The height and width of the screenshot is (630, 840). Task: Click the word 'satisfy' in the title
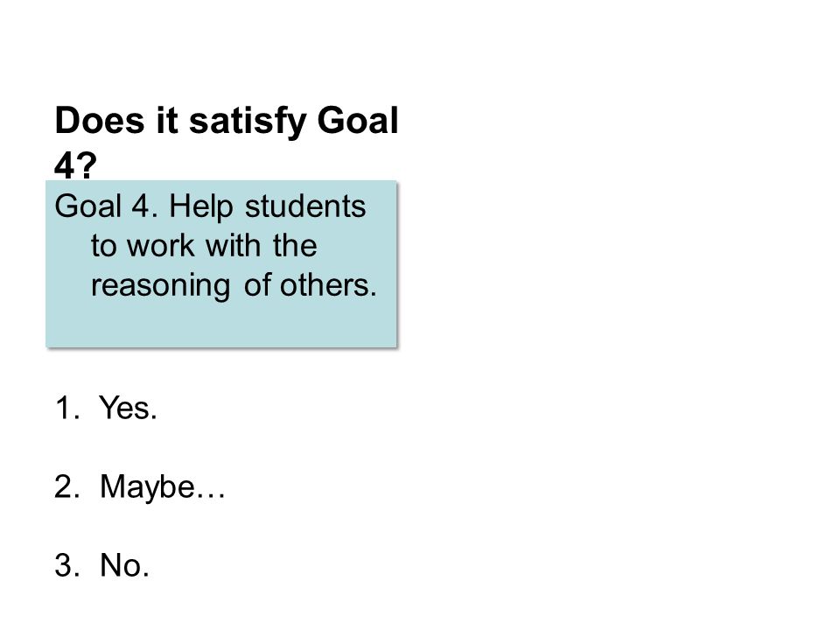point(248,122)
